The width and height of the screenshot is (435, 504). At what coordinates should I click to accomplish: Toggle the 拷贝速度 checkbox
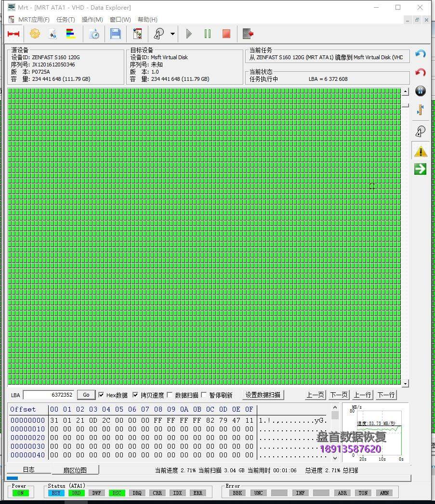point(135,395)
